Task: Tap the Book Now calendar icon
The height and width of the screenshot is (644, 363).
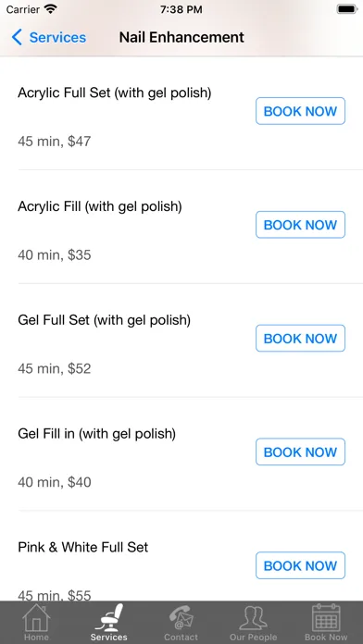Action: coord(326,618)
